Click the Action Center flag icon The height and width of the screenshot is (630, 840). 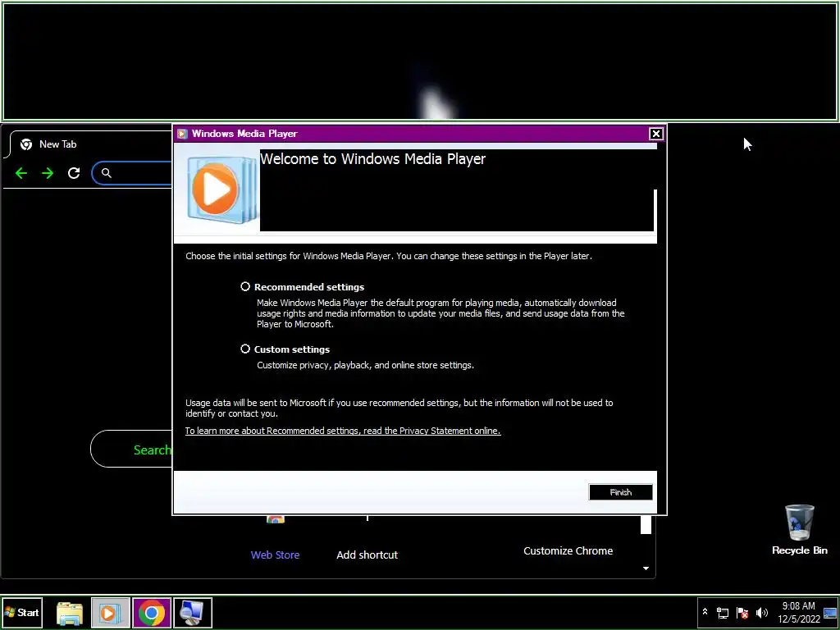click(742, 612)
